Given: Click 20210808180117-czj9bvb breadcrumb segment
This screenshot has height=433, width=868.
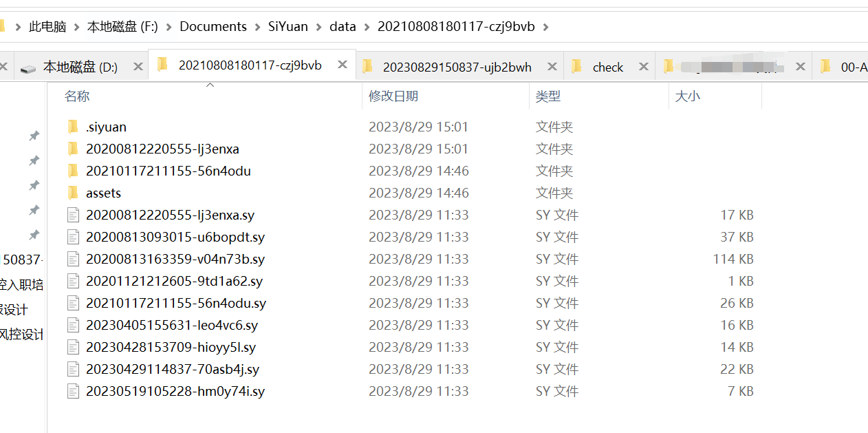Looking at the screenshot, I should 456,27.
